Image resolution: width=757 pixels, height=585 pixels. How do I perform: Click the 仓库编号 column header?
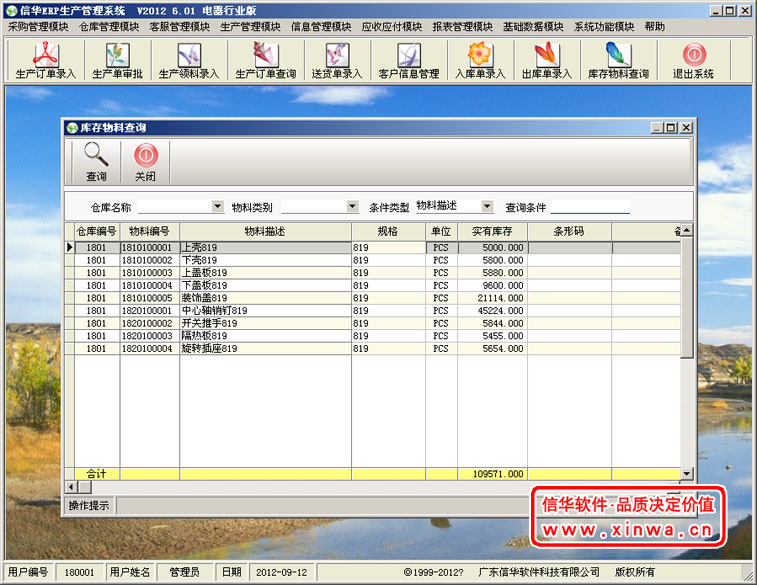97,232
